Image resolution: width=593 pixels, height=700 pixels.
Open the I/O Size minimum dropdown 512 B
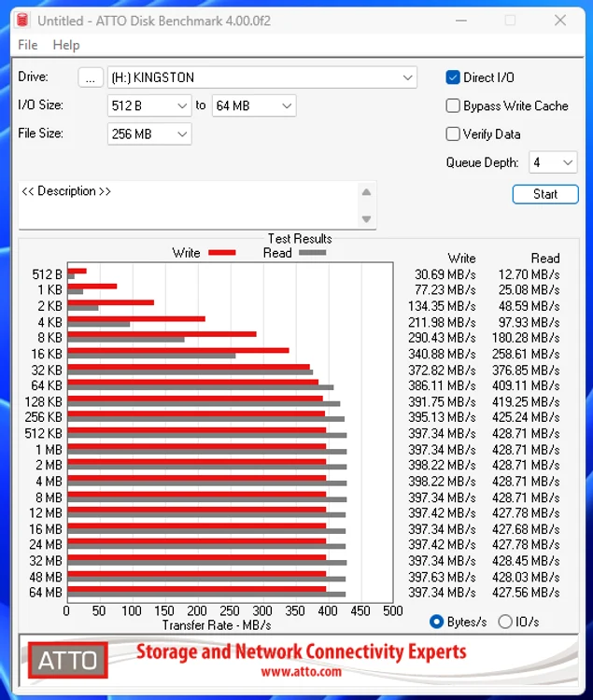149,105
